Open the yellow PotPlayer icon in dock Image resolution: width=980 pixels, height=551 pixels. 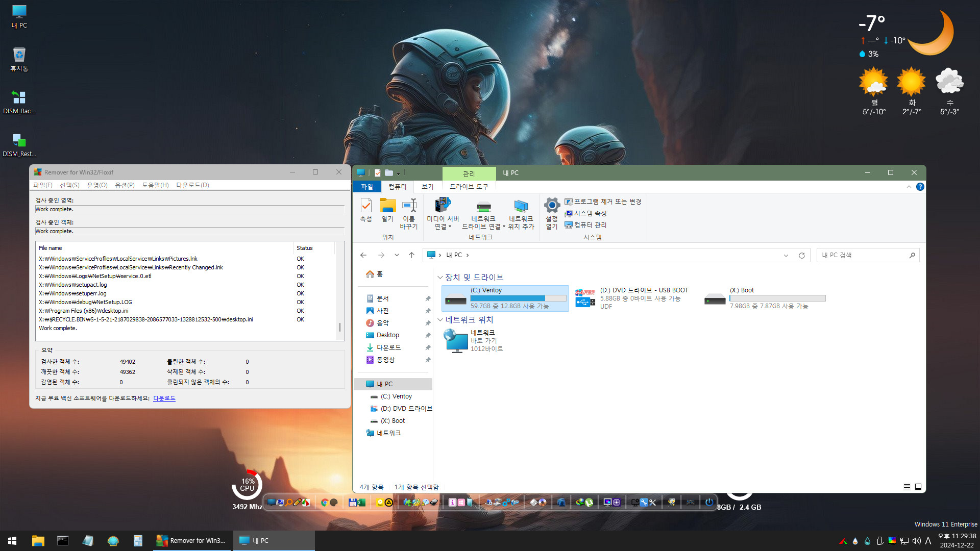[380, 503]
